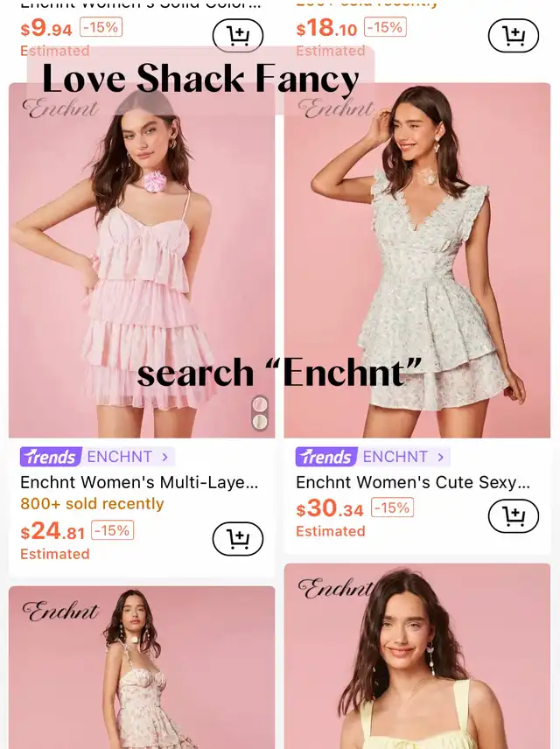Tap the $18.10 price
This screenshot has height=749, width=560.
[326, 28]
